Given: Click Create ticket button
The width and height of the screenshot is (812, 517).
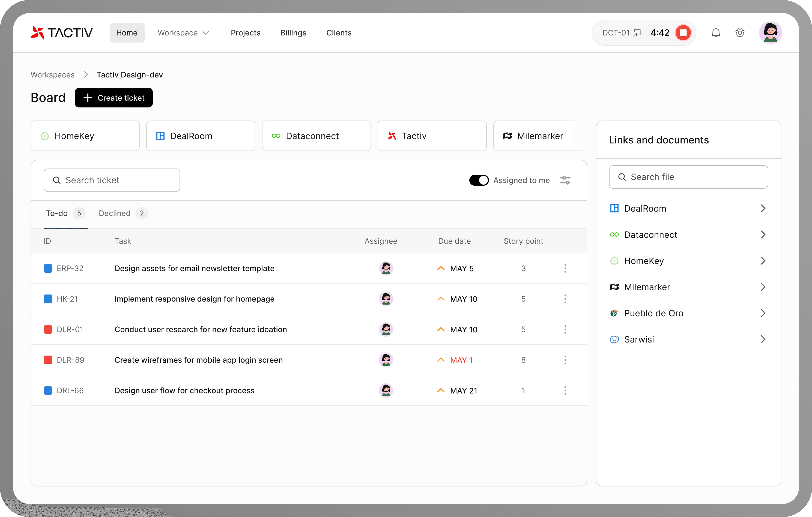Looking at the screenshot, I should 114,98.
